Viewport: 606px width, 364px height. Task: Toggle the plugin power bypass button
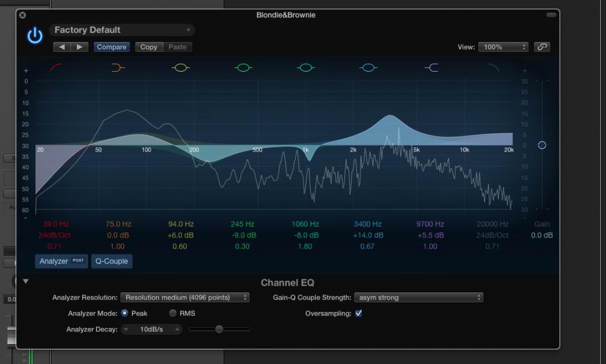point(35,36)
